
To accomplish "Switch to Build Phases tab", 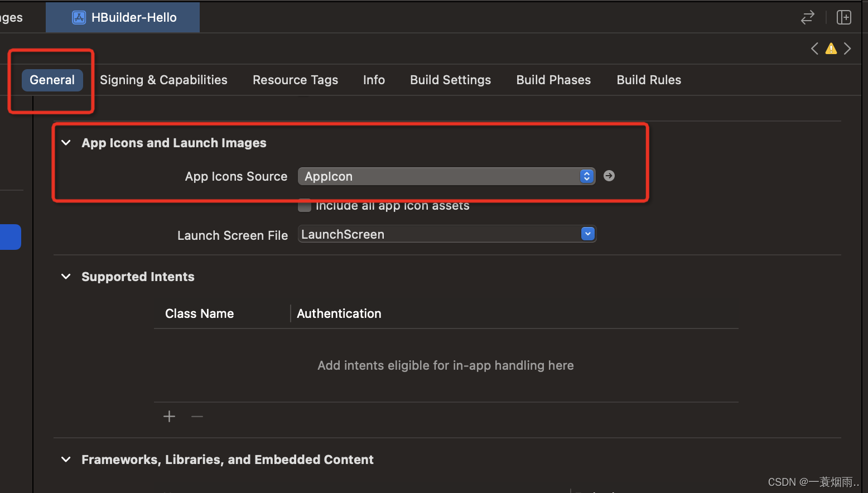I will coord(553,80).
